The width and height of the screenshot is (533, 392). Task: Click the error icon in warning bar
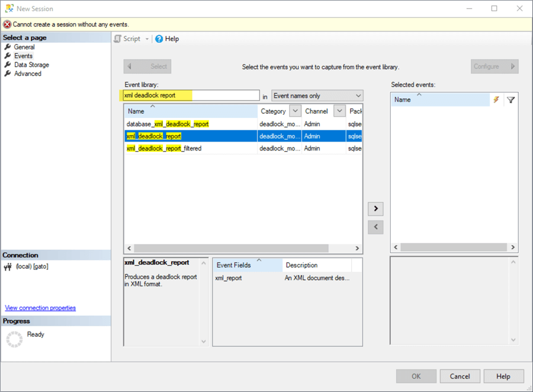tap(7, 24)
